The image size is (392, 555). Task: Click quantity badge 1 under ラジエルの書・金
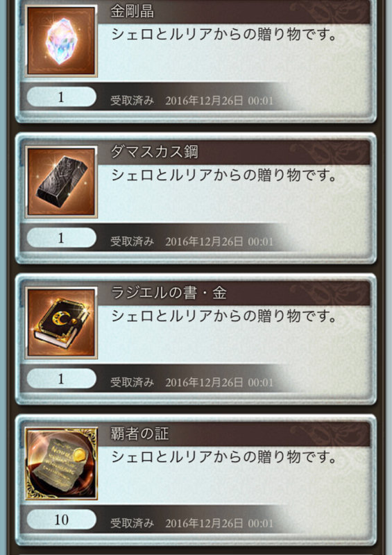61,378
